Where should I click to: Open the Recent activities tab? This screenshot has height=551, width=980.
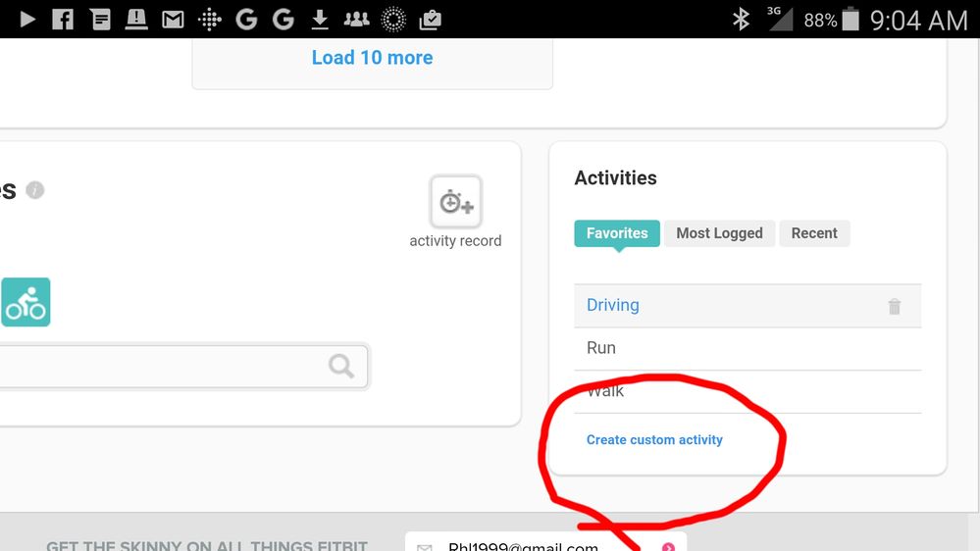814,233
